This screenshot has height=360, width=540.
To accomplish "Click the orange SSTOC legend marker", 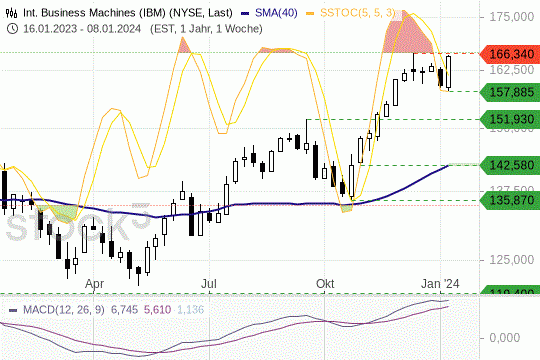I will click(310, 13).
